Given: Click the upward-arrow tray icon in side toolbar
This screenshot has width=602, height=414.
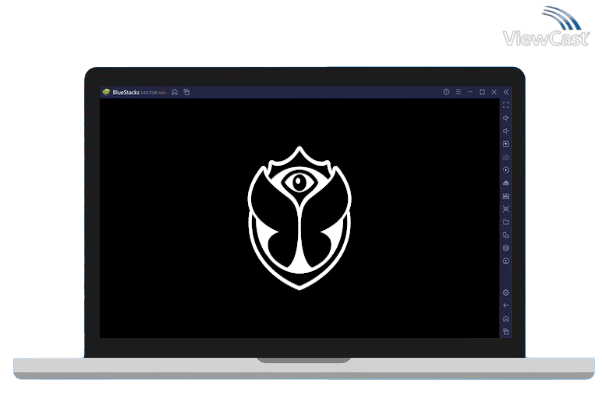Looking at the screenshot, I should tap(506, 183).
